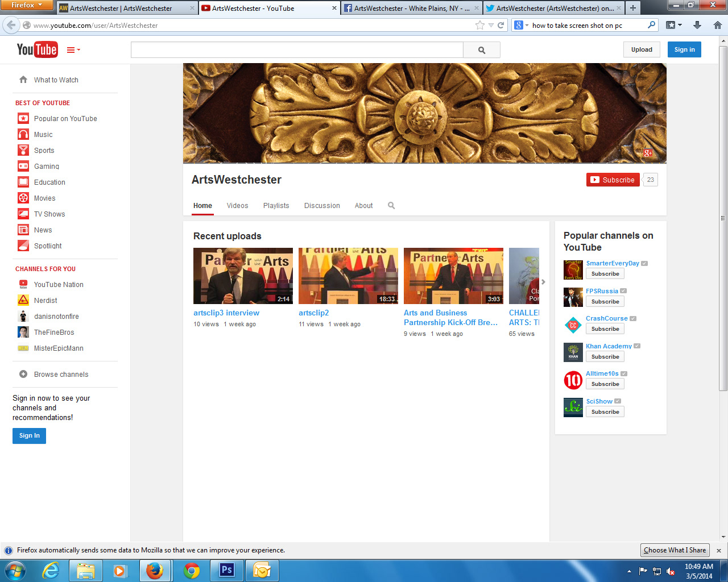The image size is (728, 582).
Task: Click the Upload button
Action: click(642, 49)
